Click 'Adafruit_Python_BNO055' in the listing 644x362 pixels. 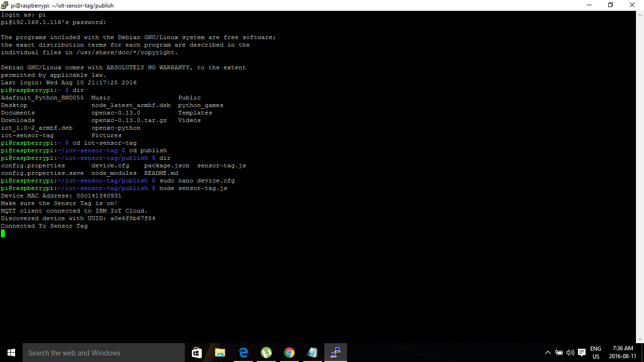tap(42, 98)
